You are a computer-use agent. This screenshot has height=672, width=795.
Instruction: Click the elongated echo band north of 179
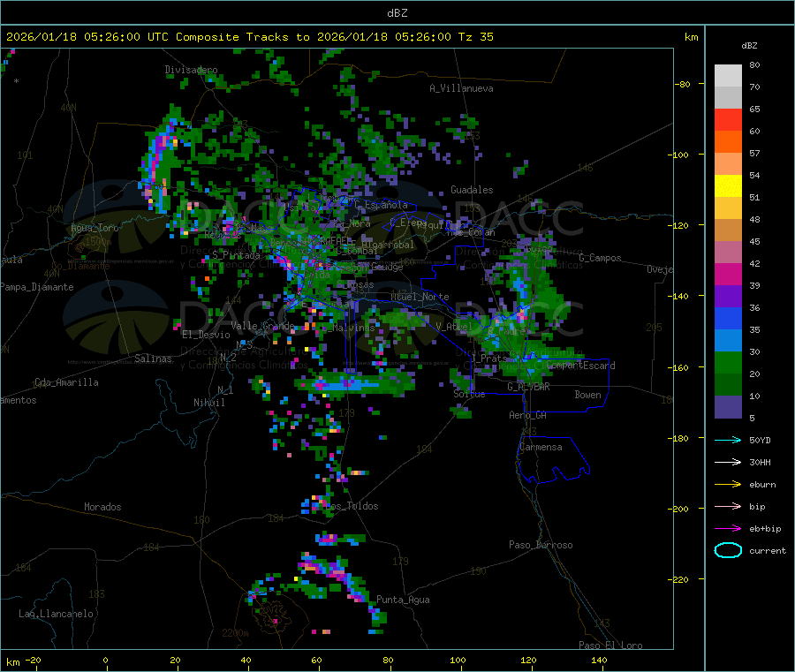point(357,383)
